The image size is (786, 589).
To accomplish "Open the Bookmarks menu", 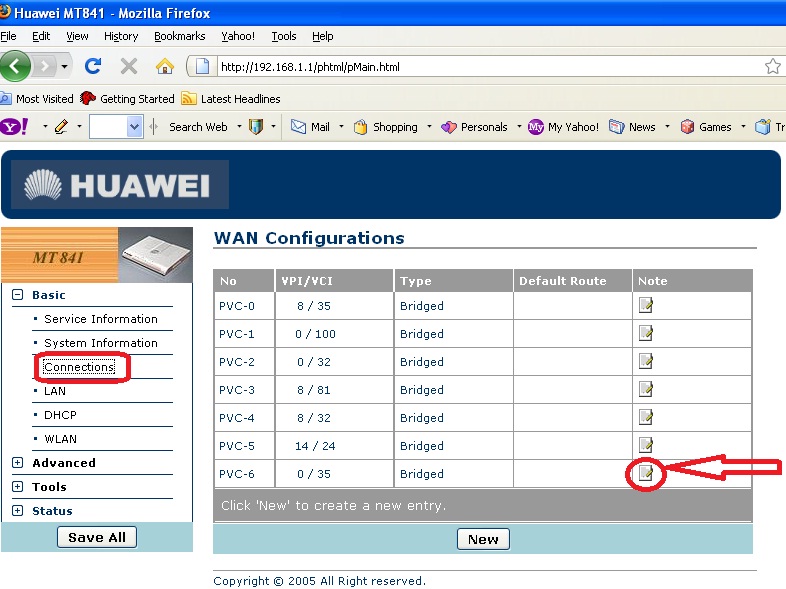I will click(179, 36).
